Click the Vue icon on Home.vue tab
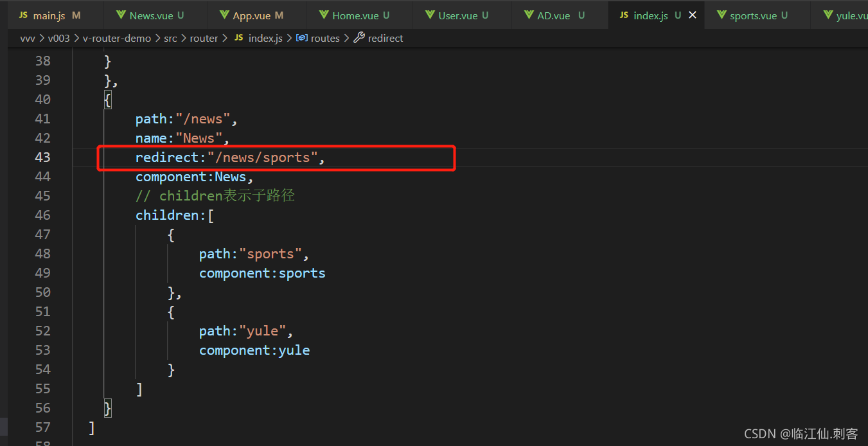 324,15
